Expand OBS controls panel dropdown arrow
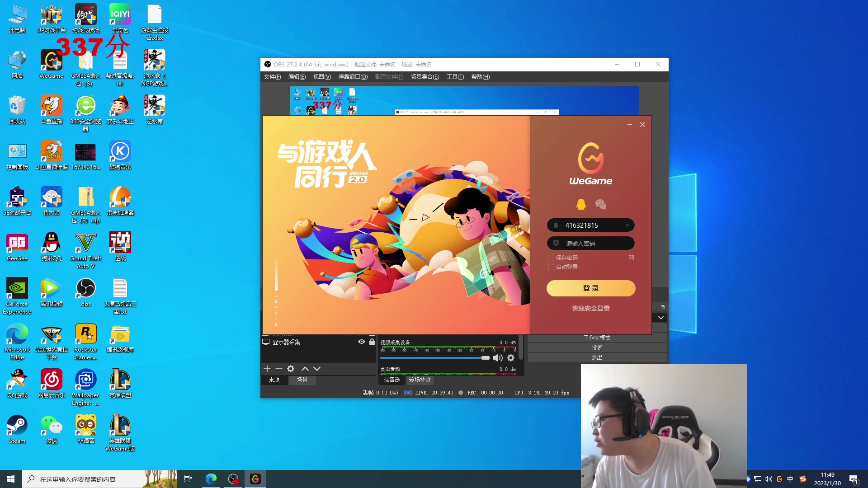Image resolution: width=868 pixels, height=488 pixels. (661, 318)
